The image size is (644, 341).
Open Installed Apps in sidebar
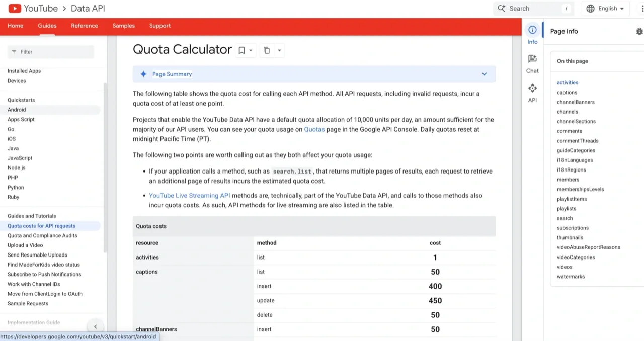(24, 71)
